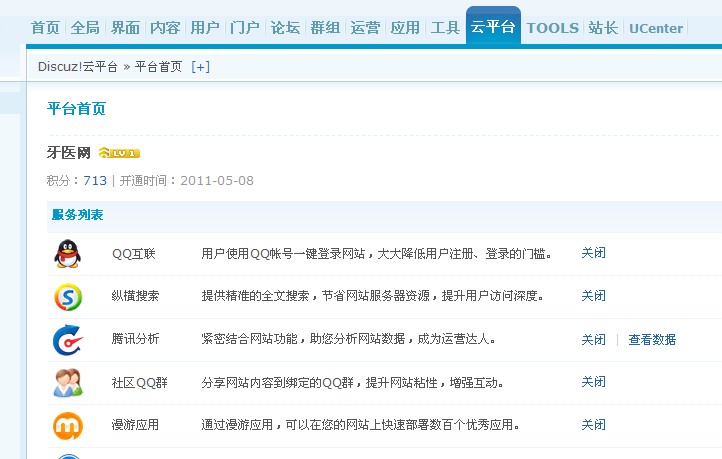Image resolution: width=722 pixels, height=459 pixels.
Task: Select the 群组 tab
Action: (325, 28)
